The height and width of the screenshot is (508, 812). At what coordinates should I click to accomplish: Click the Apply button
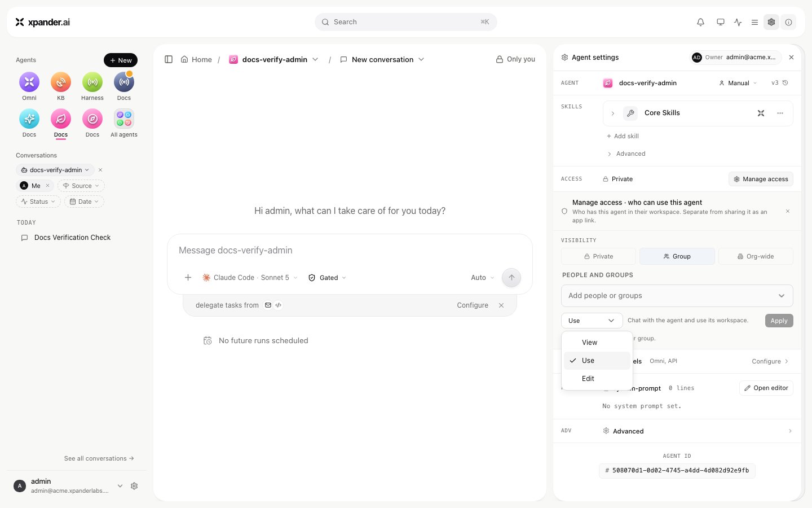point(779,321)
